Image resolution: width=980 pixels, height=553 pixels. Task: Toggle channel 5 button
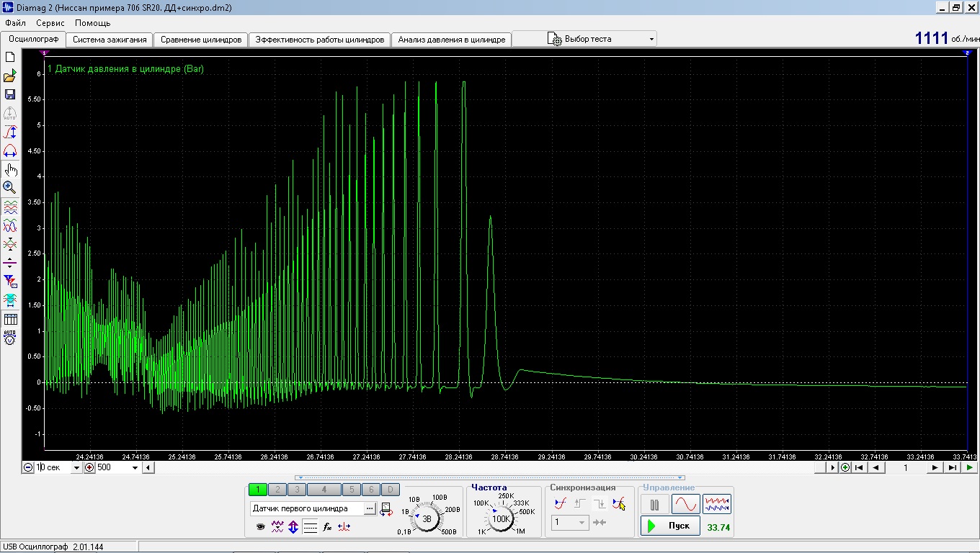click(x=351, y=490)
